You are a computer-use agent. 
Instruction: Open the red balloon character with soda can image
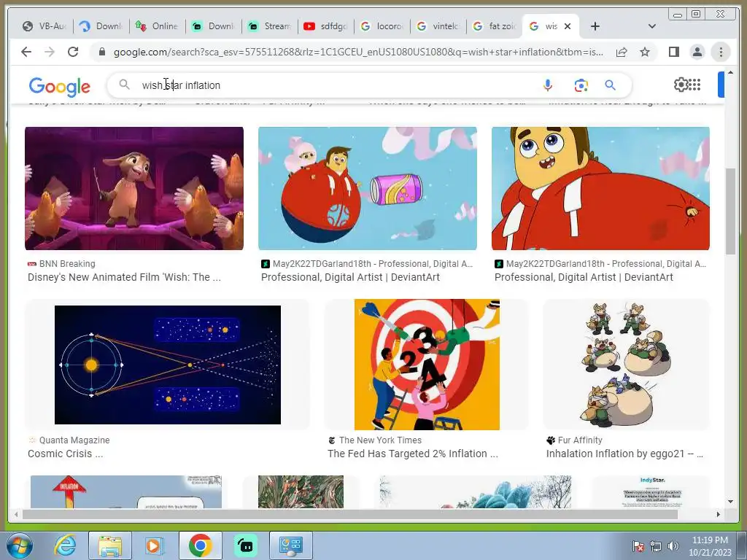368,188
